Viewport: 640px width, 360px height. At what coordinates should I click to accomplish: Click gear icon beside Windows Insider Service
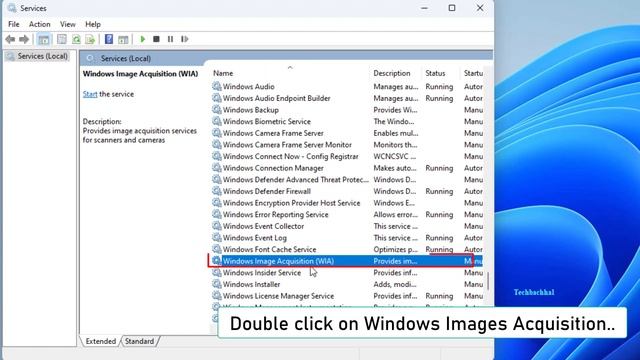(217, 273)
